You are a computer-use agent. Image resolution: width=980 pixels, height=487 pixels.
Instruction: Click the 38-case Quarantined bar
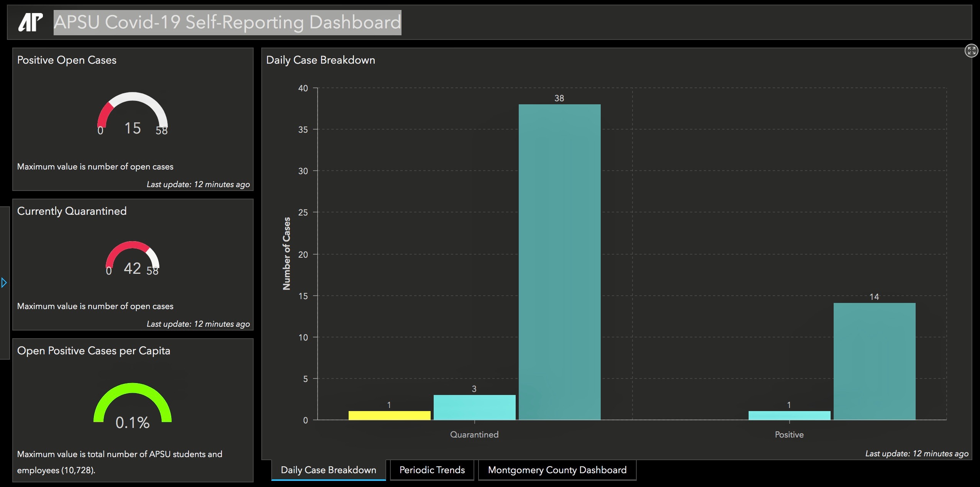coord(559,262)
